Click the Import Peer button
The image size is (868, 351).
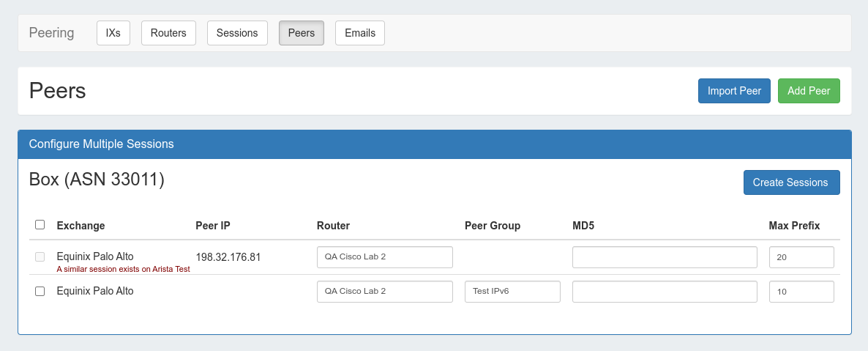[734, 91]
